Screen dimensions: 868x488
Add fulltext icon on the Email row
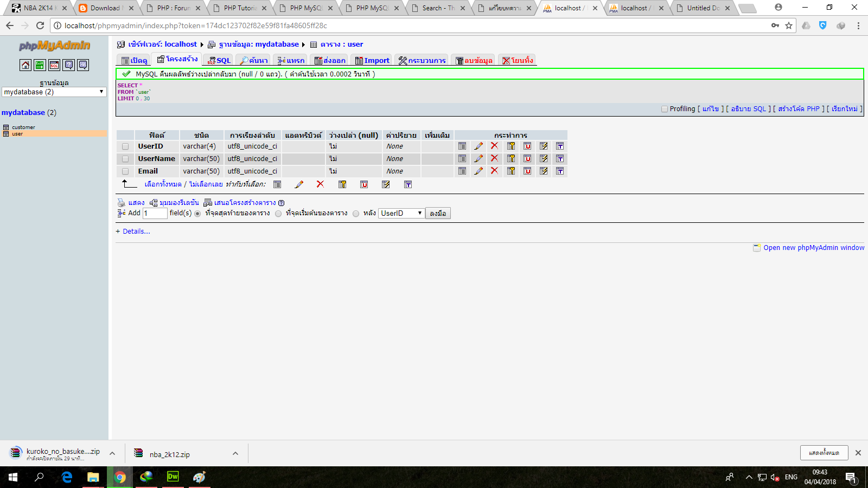[x=560, y=171]
